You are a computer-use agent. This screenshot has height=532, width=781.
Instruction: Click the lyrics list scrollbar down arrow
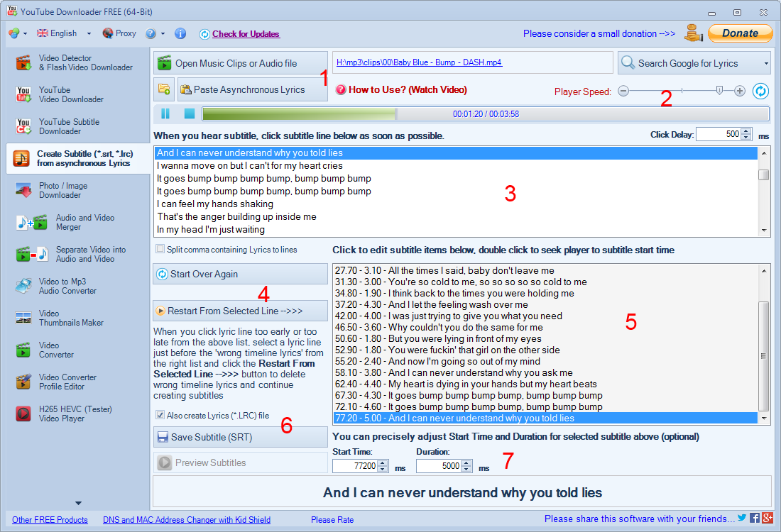763,231
